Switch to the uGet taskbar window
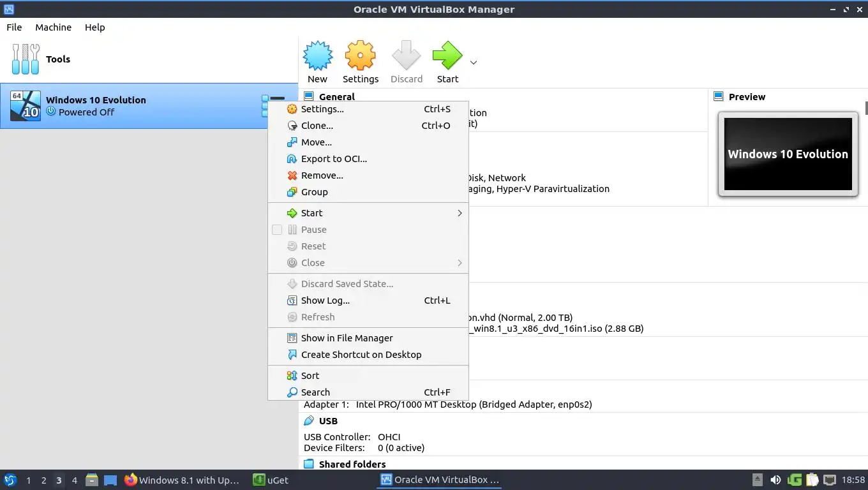This screenshot has width=868, height=490. click(271, 480)
